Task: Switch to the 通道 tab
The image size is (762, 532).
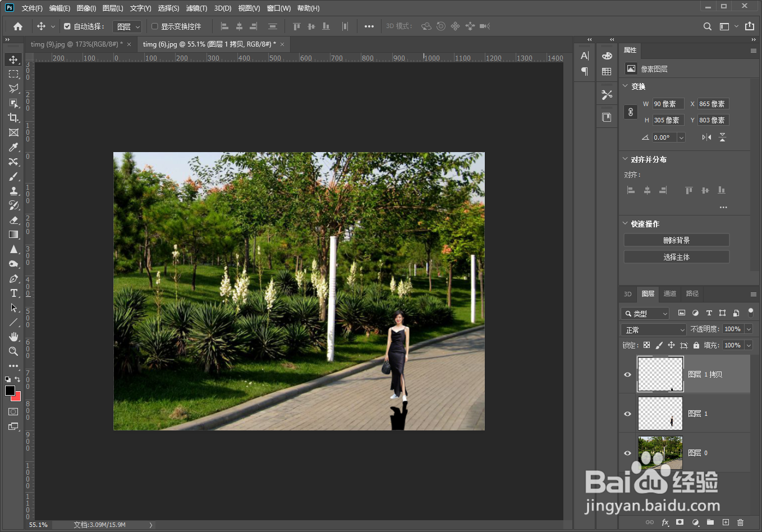Action: coord(670,293)
